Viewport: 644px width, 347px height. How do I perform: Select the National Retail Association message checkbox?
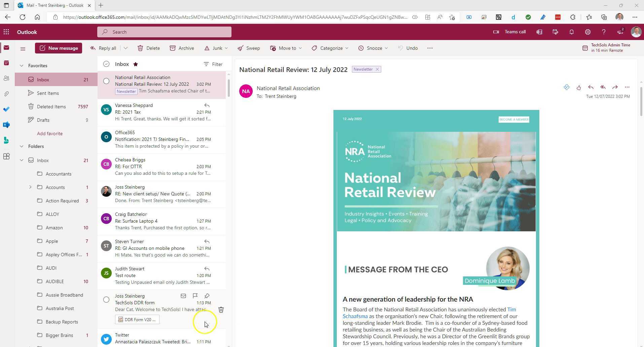tap(106, 81)
